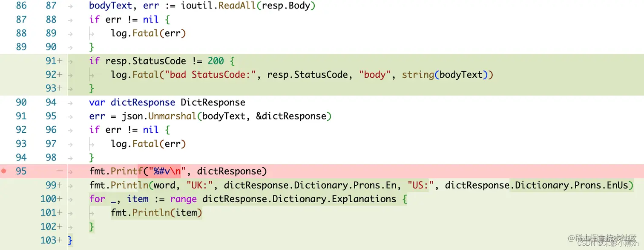The width and height of the screenshot is (644, 250).
Task: Click the highlighted "%#v\n" format string
Action: click(x=167, y=171)
